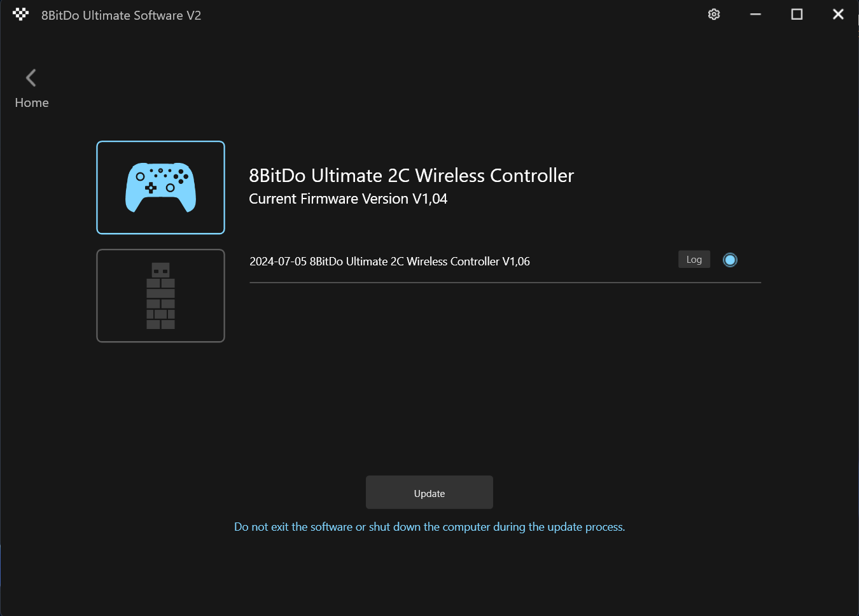
Task: Minimize the 8BitDo Ultimate Software window
Action: click(755, 15)
